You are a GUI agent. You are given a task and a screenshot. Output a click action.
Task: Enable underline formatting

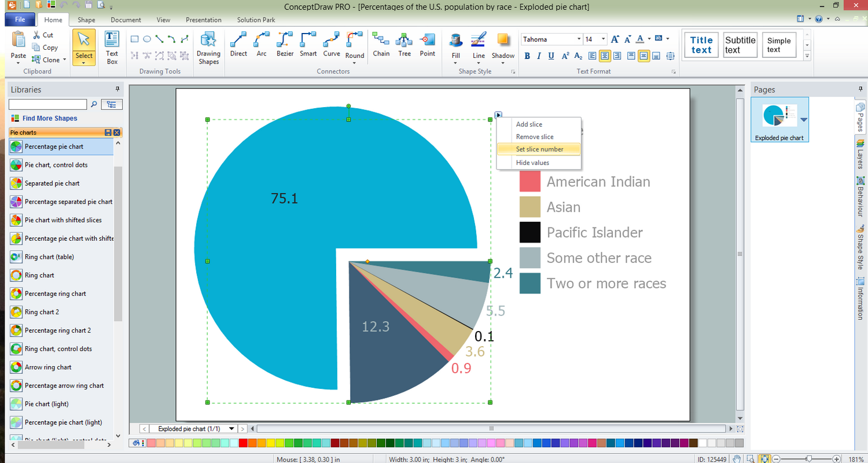coord(551,56)
